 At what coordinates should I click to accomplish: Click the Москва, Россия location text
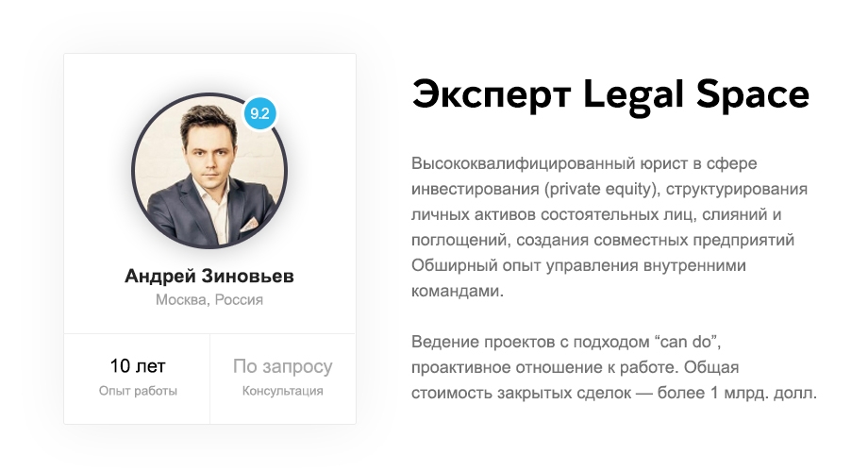click(x=209, y=299)
